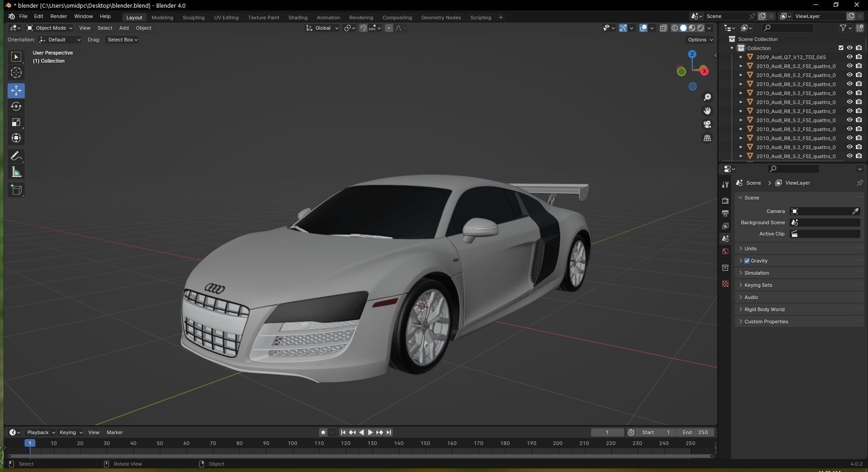This screenshot has width=868, height=472.
Task: Toggle snapping magnet icon
Action: tap(363, 28)
